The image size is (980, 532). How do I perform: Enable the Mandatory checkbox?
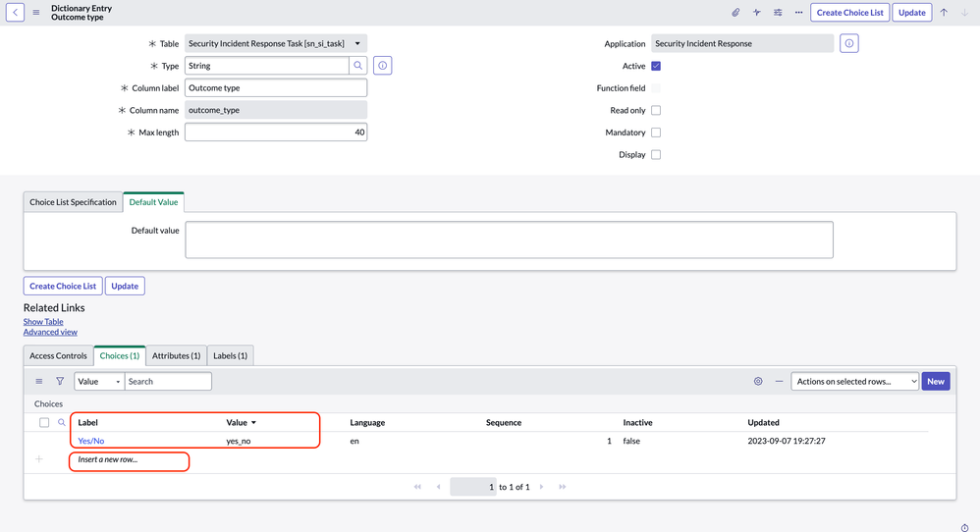coord(656,133)
